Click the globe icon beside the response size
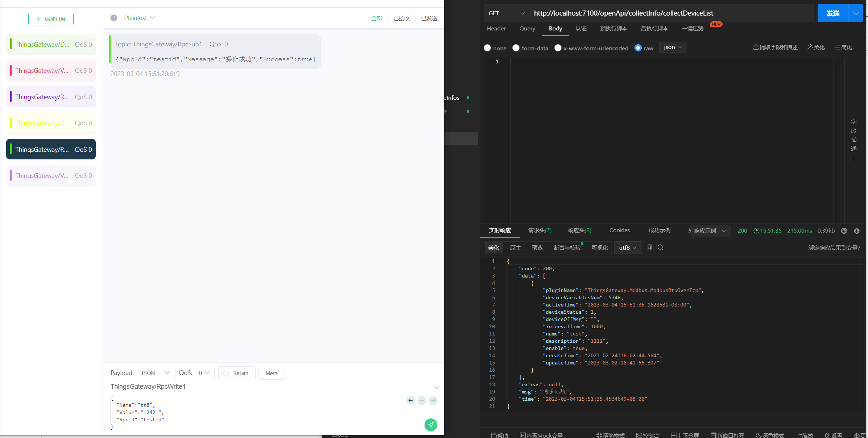Screen dimensions: 868x438 coord(844,231)
